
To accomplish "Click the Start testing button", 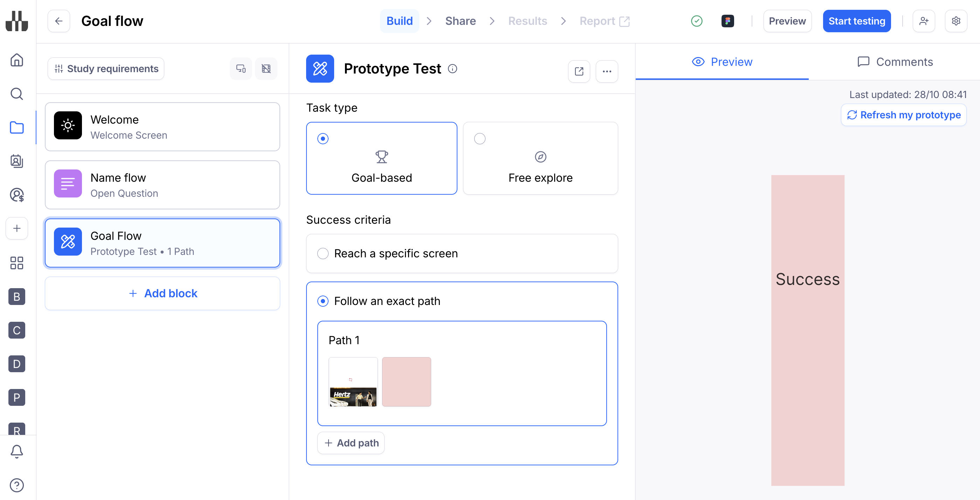I will point(856,21).
